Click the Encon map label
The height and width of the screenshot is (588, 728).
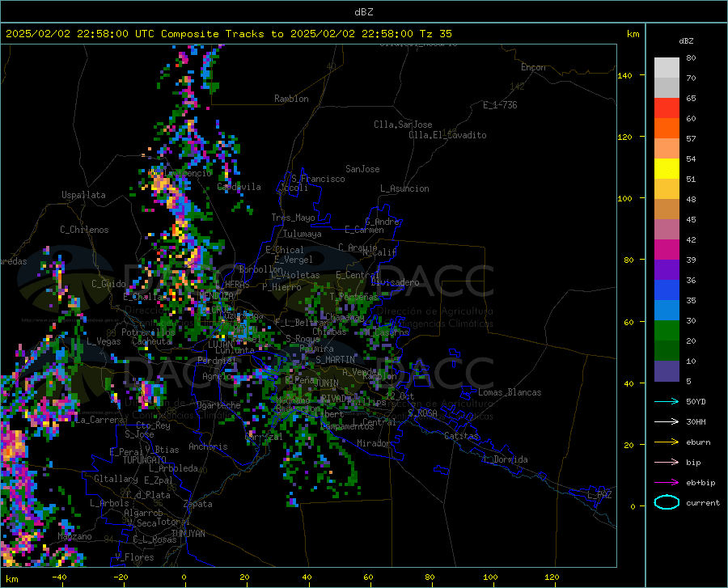(x=533, y=67)
